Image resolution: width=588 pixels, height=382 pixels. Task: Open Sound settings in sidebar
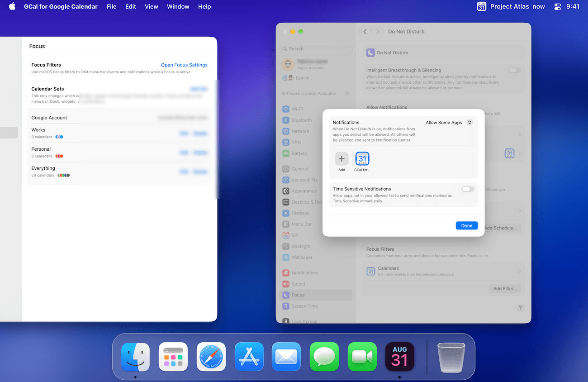point(316,284)
